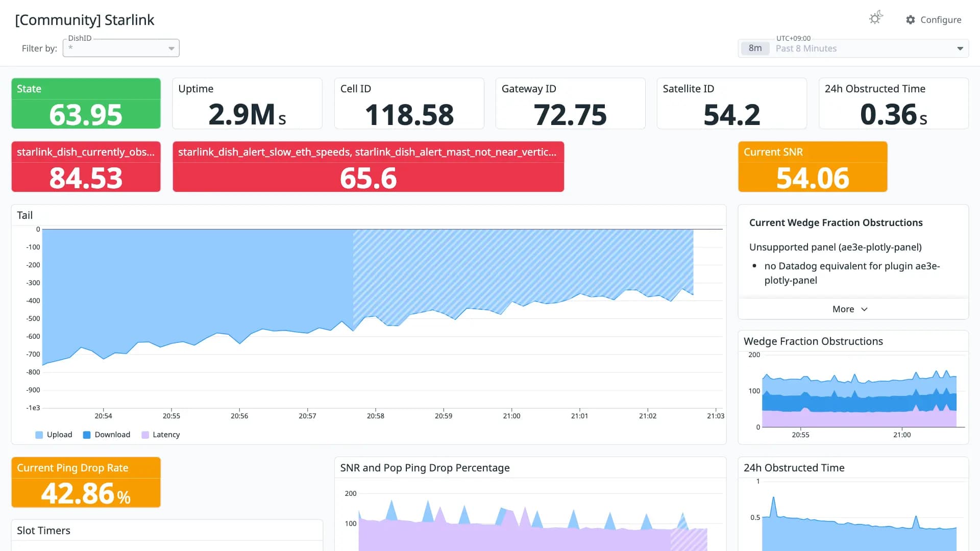980x551 pixels.
Task: Open the DishID filter dropdown
Action: pos(121,48)
